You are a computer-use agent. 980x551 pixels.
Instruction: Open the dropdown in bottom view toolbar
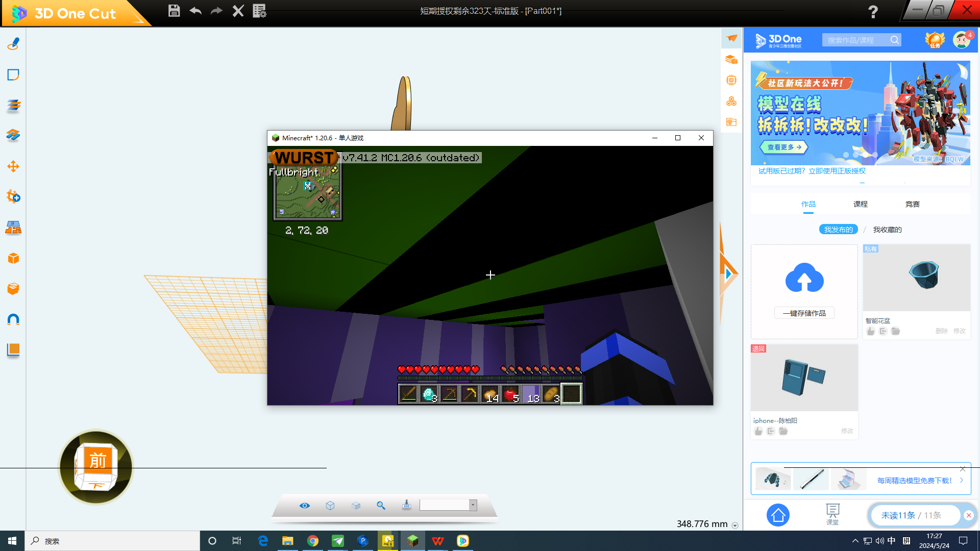473,505
